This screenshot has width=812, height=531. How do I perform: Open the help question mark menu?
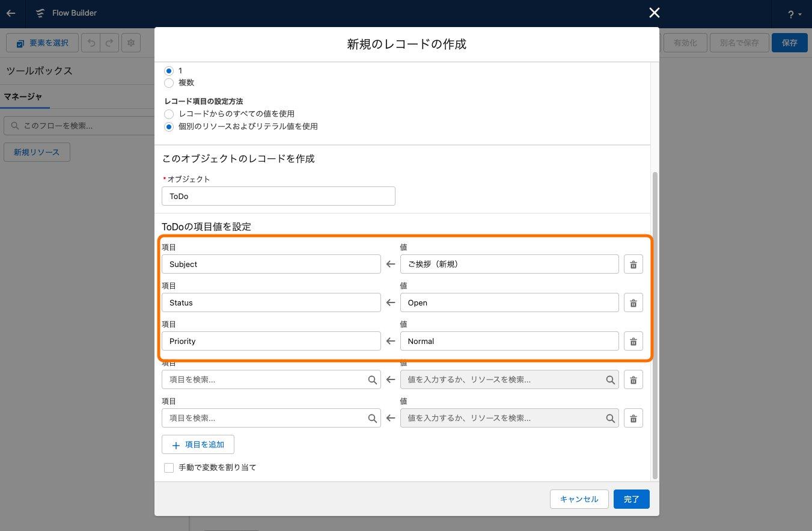pyautogui.click(x=794, y=14)
